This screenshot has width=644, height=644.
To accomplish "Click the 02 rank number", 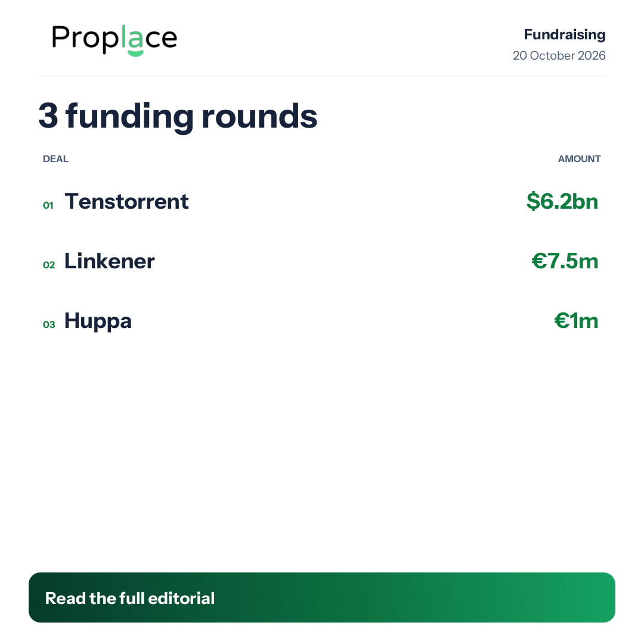I will [x=49, y=265].
